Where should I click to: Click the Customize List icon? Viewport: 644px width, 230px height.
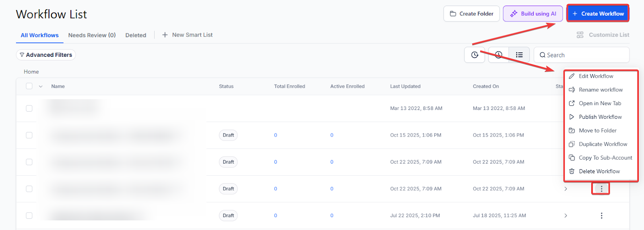point(580,35)
